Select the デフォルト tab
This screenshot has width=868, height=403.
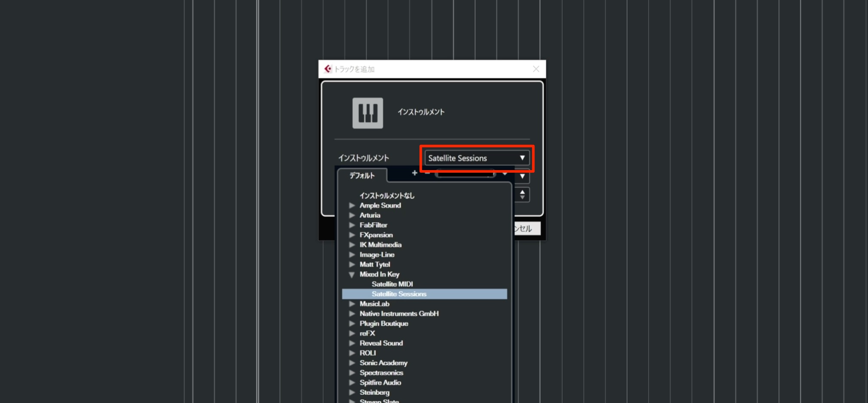362,175
